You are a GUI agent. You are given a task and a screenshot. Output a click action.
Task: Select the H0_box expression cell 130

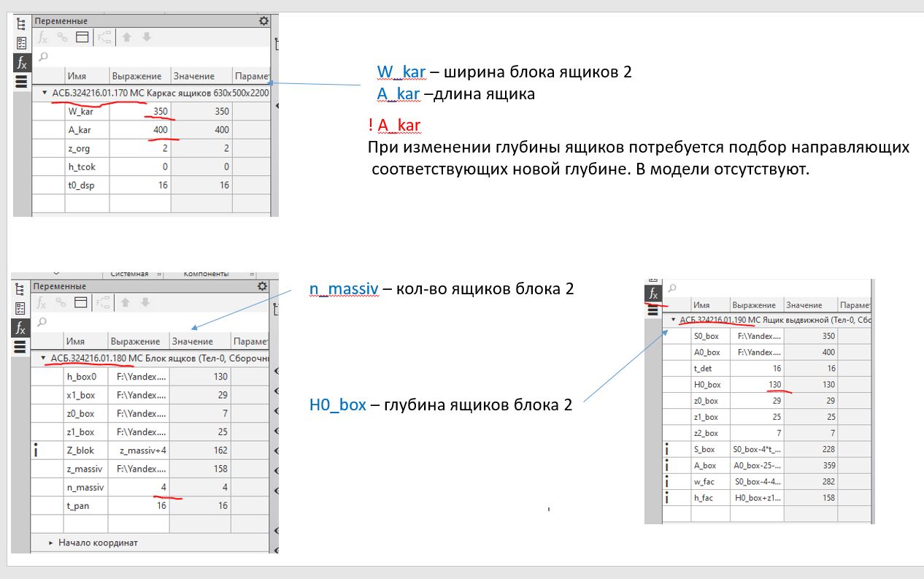pyautogui.click(x=757, y=385)
